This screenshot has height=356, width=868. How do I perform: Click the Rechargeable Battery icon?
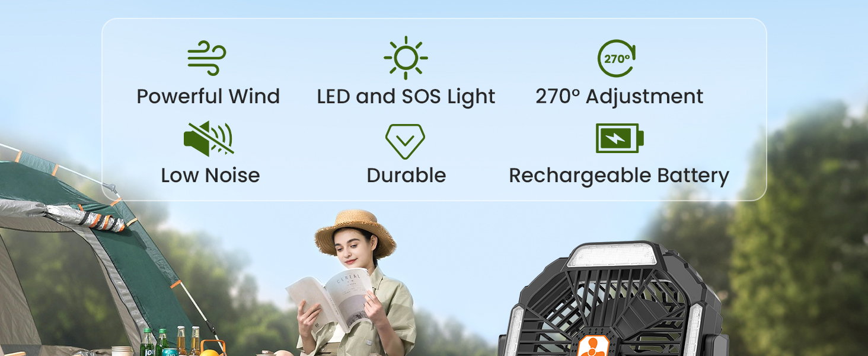[x=620, y=138]
